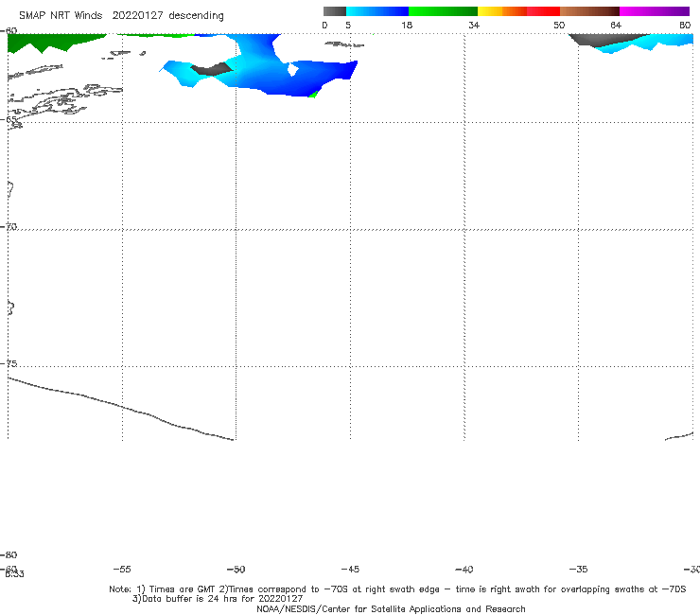
Task: Click the gray segment of the color bar
Action: click(x=334, y=11)
